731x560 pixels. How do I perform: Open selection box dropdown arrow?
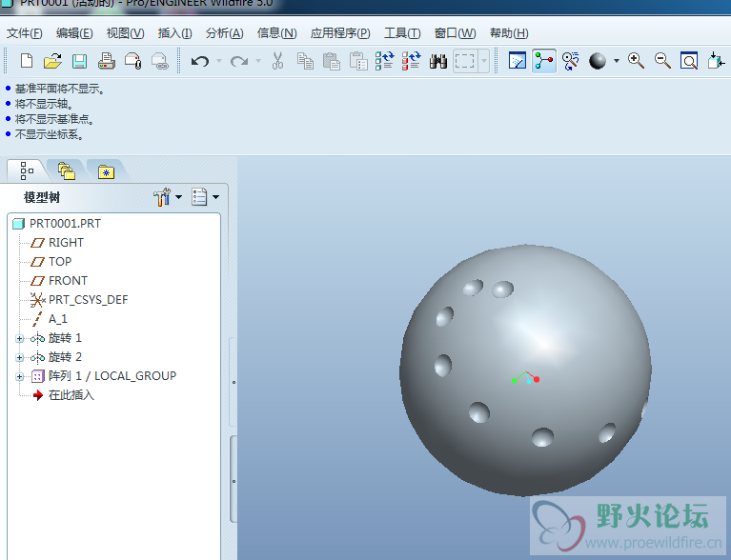[484, 61]
